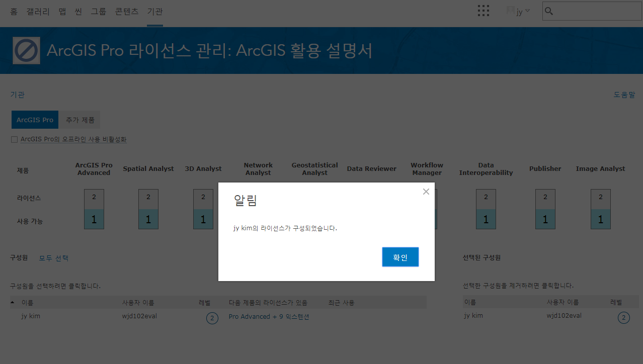Close the 알림 dialog with X
This screenshot has width=643, height=364.
coord(426,192)
